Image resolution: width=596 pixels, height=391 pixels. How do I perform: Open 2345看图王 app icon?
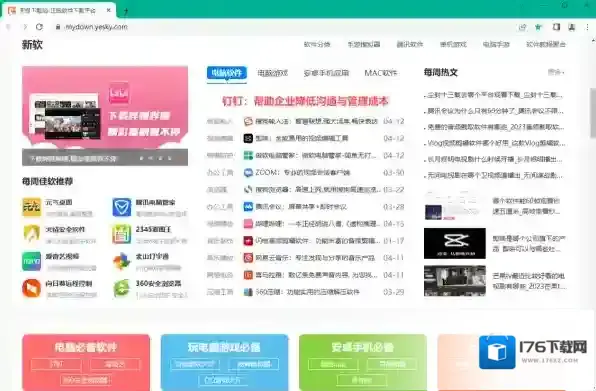(122, 234)
